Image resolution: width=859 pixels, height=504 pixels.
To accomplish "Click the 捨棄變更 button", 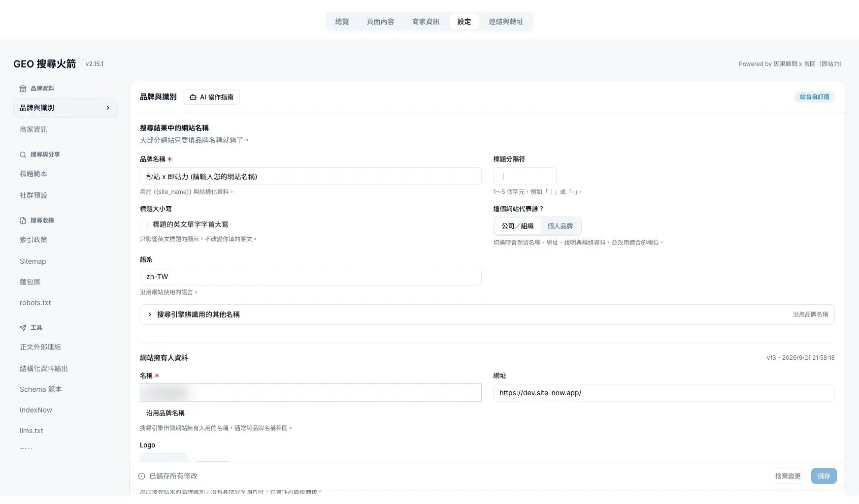I will pyautogui.click(x=788, y=476).
